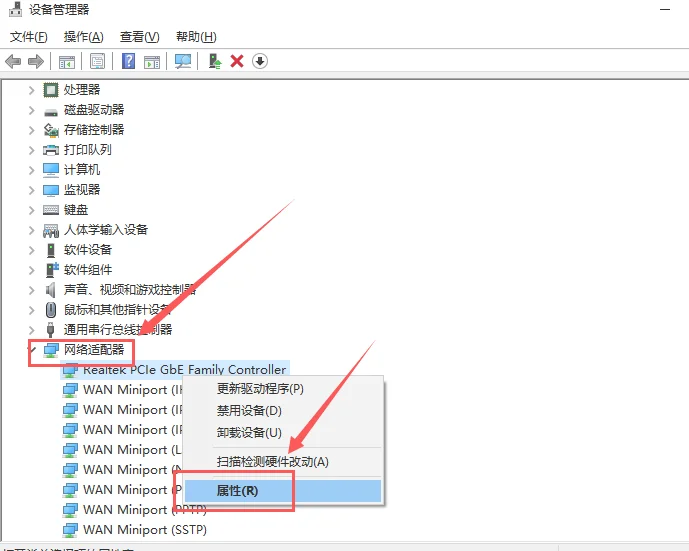The width and height of the screenshot is (689, 551).
Task: Expand the 处理器 node
Action: [x=31, y=90]
